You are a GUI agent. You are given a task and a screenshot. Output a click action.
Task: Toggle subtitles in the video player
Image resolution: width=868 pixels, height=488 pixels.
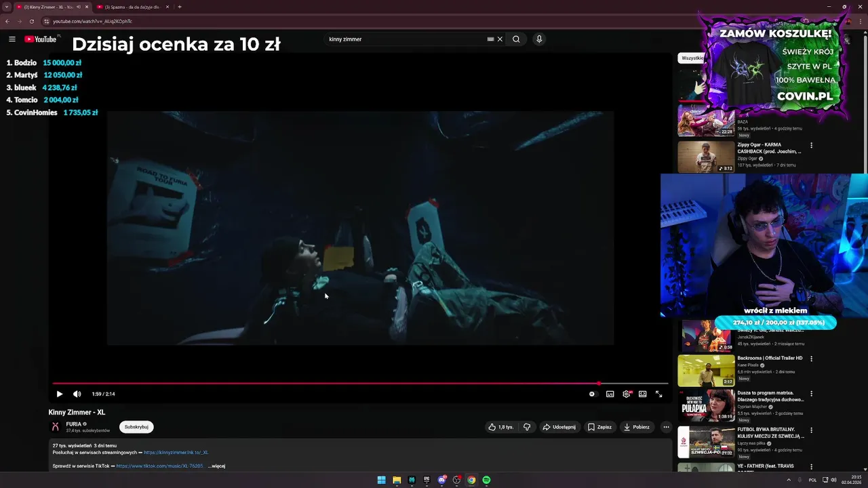point(610,394)
